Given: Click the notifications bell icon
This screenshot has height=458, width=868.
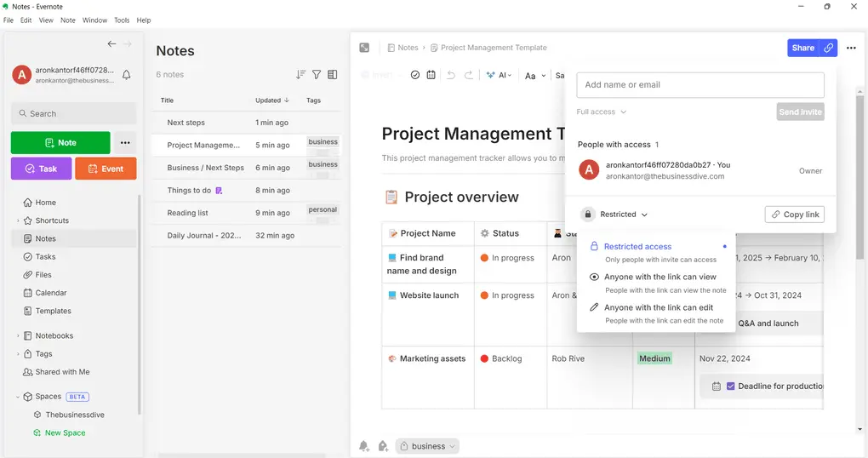Looking at the screenshot, I should tap(126, 75).
